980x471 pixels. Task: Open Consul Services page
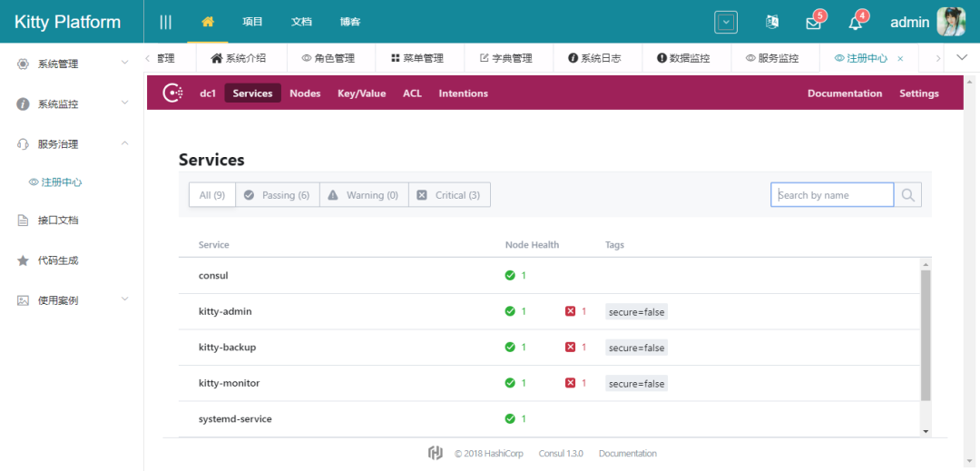(x=252, y=93)
